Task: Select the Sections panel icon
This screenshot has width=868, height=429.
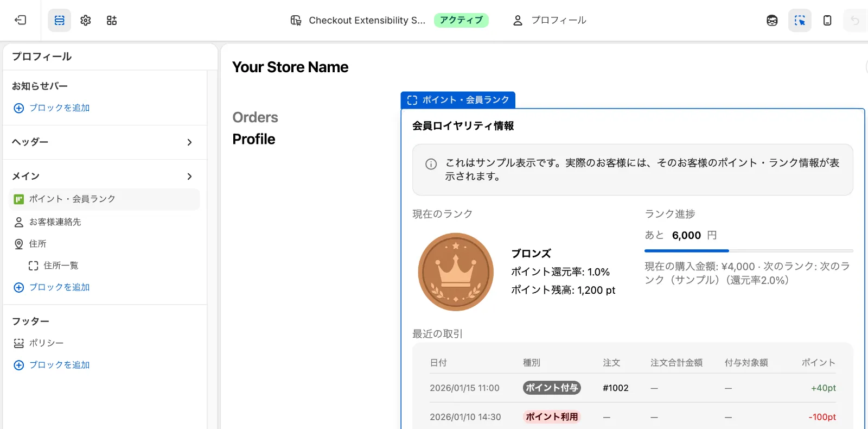Action: click(60, 20)
